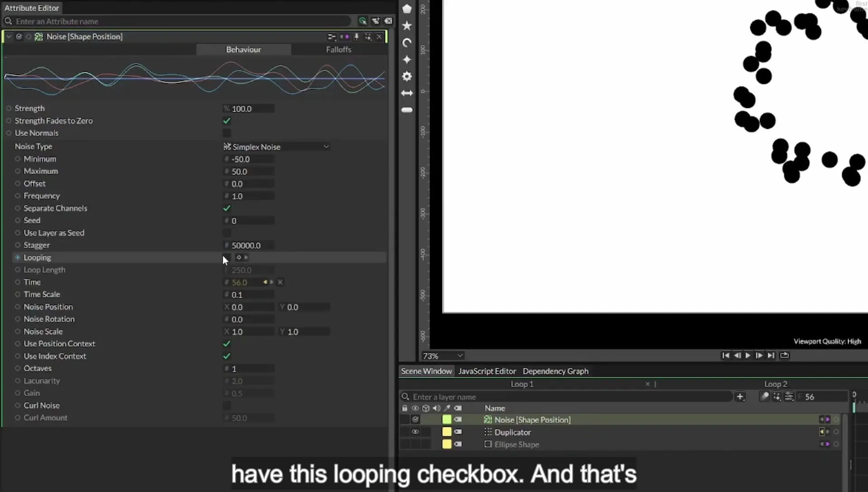Image resolution: width=868 pixels, height=492 pixels.
Task: Enable the Use Normals checkbox
Action: coord(227,133)
